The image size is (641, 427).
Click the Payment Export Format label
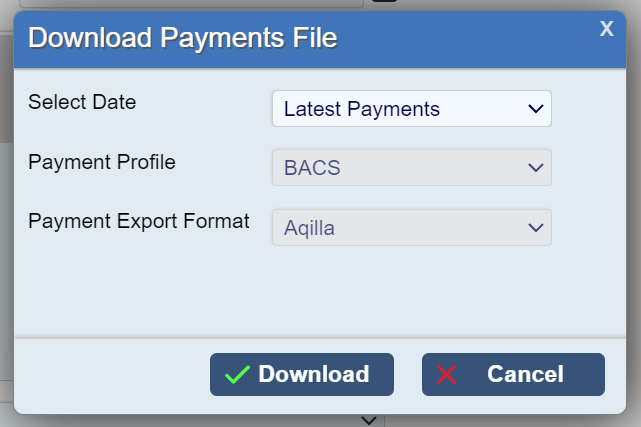pyautogui.click(x=138, y=221)
